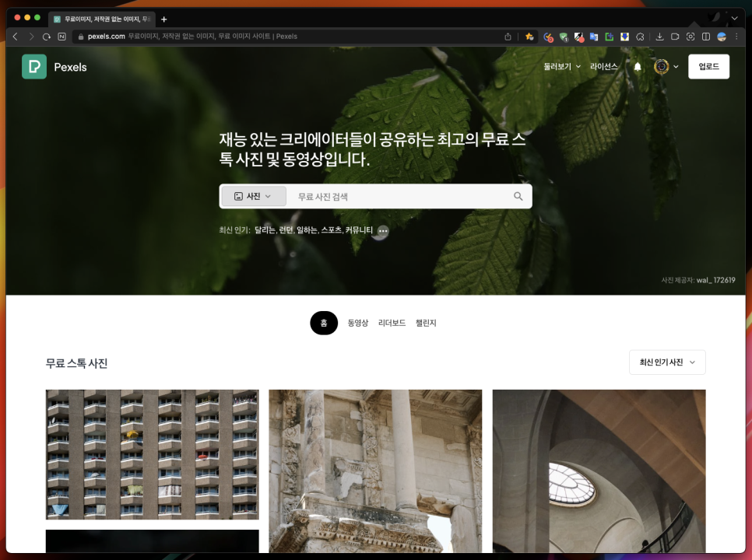This screenshot has width=752, height=560.
Task: Open the 최신 인기 사진 sort dropdown
Action: 667,362
